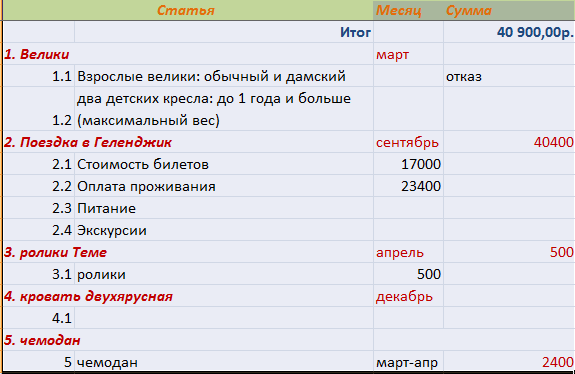575x374 pixels.
Task: Click the sum cell '40400'
Action: point(509,142)
